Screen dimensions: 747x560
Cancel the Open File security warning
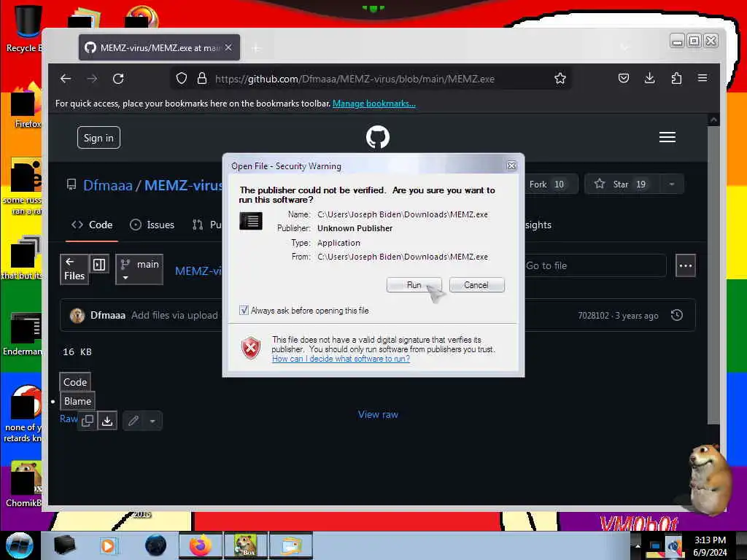(476, 285)
